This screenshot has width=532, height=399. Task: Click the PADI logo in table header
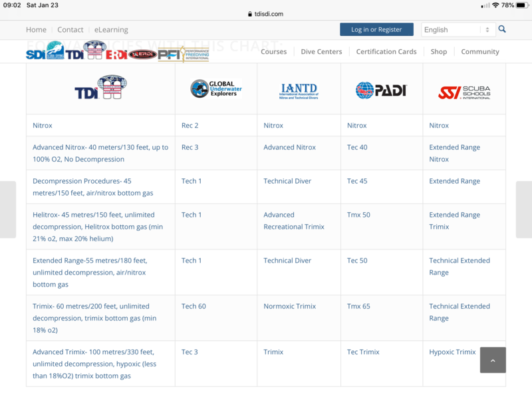click(380, 90)
